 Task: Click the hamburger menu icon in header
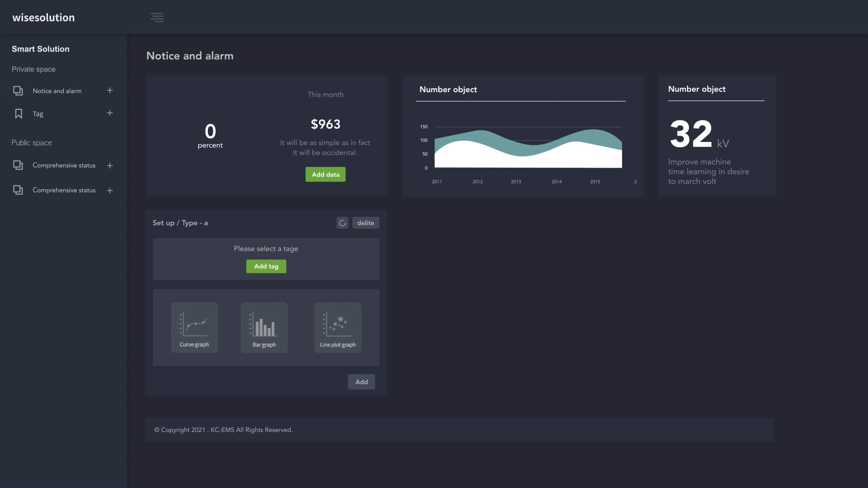tap(157, 18)
